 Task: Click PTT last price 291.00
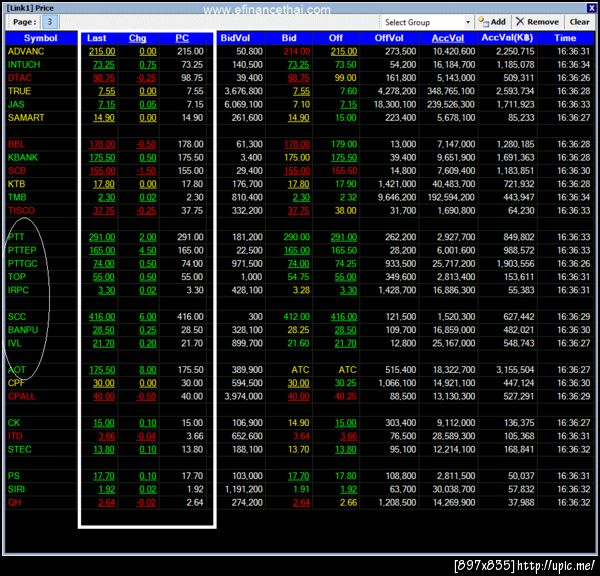pos(102,237)
